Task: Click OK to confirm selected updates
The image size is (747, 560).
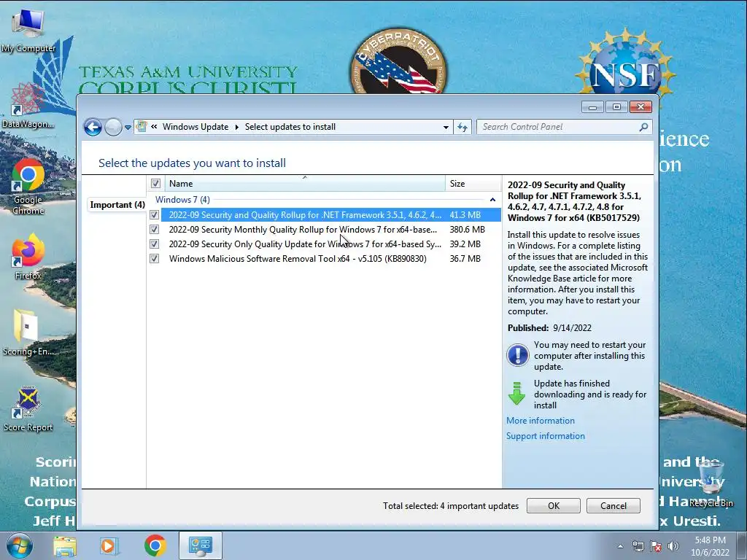Action: point(554,506)
